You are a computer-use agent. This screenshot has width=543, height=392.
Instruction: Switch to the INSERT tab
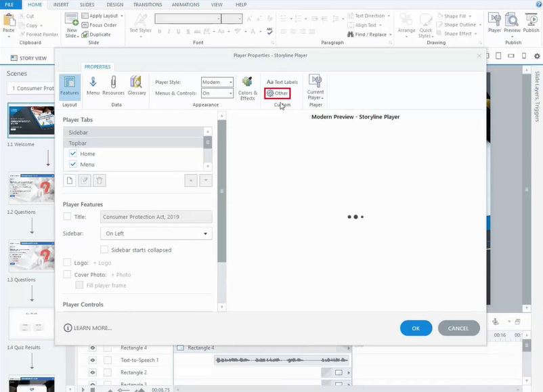(61, 5)
